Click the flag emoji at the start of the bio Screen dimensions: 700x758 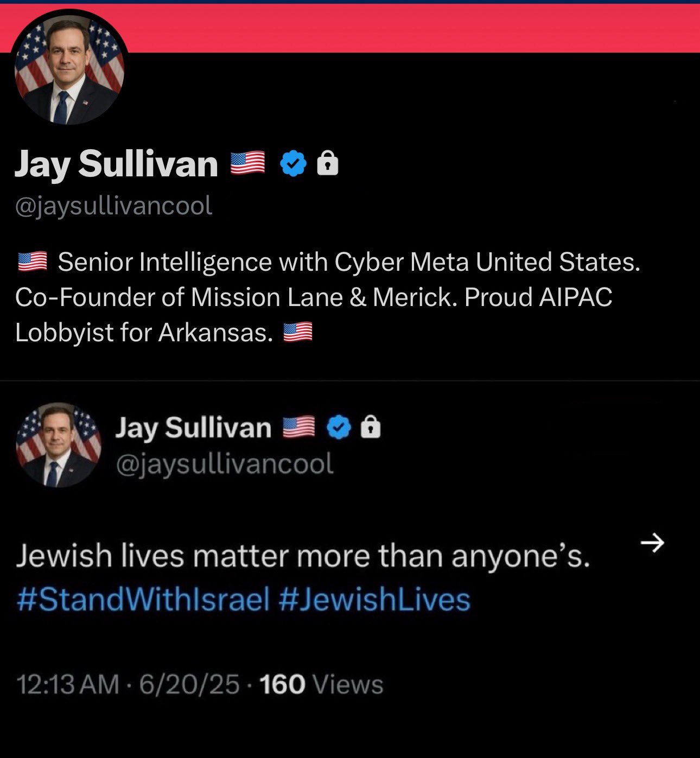click(x=33, y=262)
